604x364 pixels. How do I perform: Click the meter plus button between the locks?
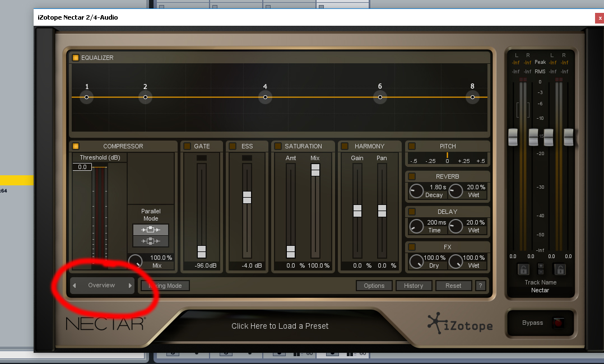[541, 266]
